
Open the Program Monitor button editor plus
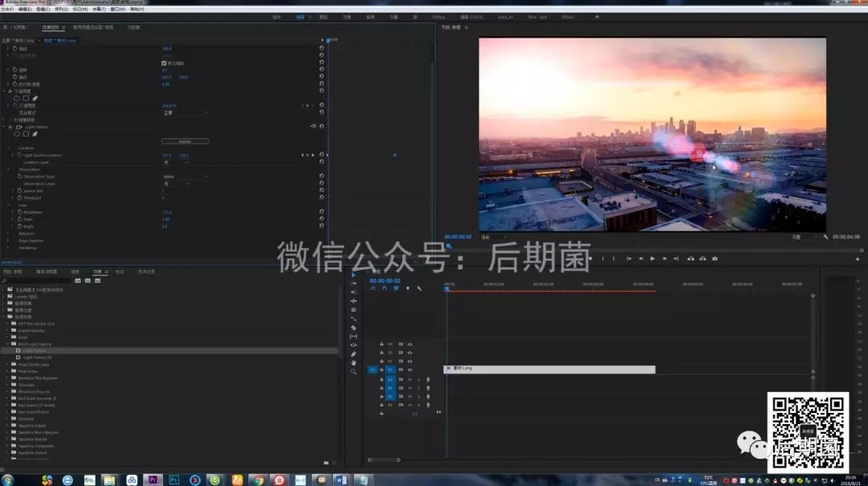pos(858,259)
